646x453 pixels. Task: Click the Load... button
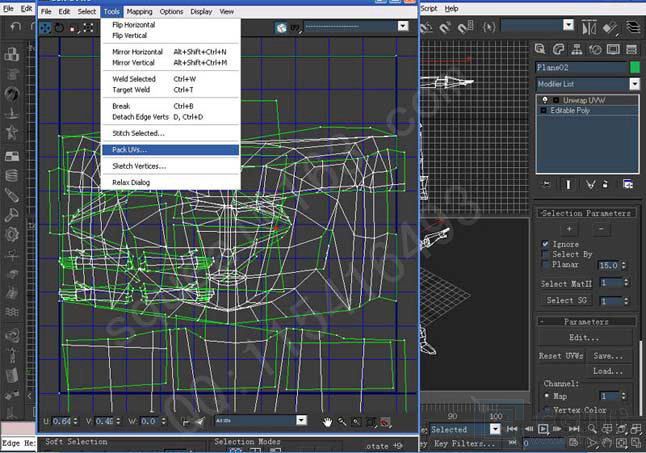point(608,371)
